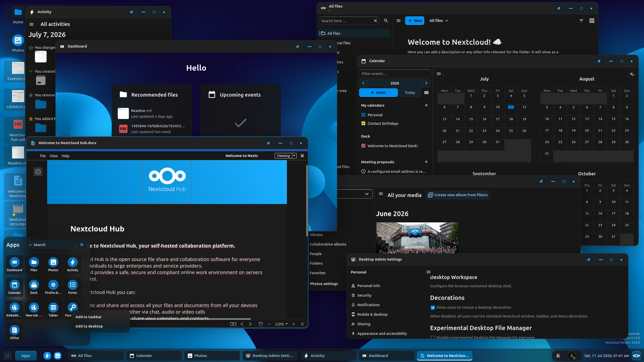This screenshot has width=644, height=362.
Task: Open the user avatar menu in taskbar
Action: [572, 355]
